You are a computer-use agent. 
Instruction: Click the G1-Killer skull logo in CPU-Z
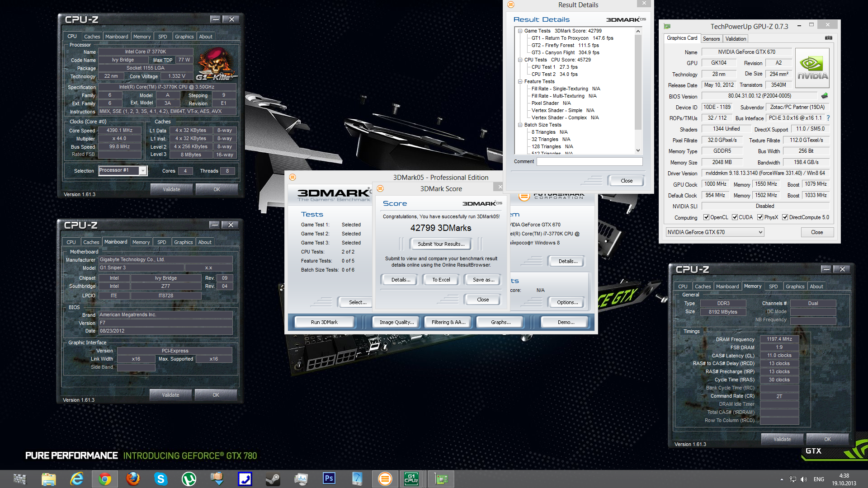tap(217, 64)
